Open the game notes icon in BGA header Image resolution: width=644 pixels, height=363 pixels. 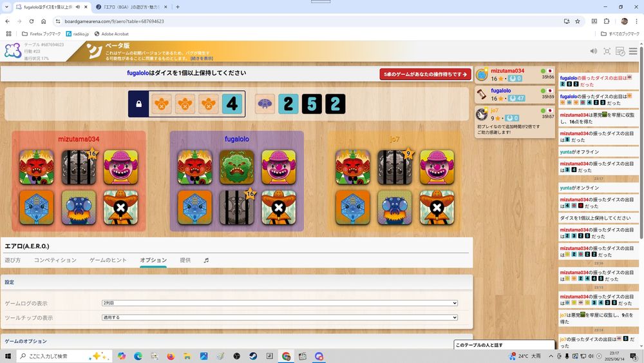coord(620,52)
